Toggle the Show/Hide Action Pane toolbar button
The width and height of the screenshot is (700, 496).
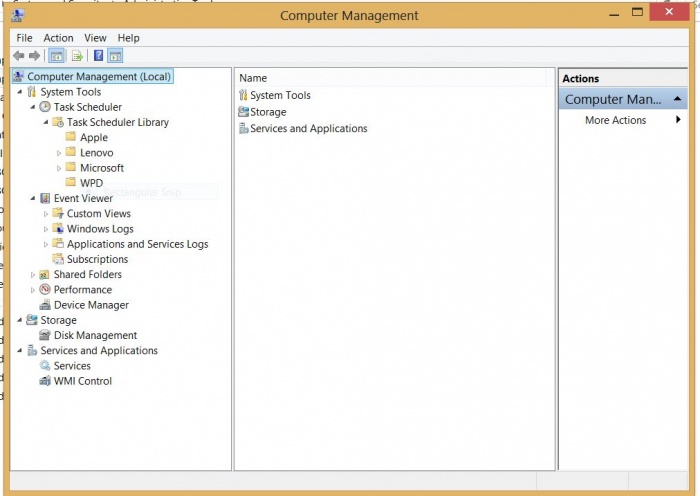115,56
